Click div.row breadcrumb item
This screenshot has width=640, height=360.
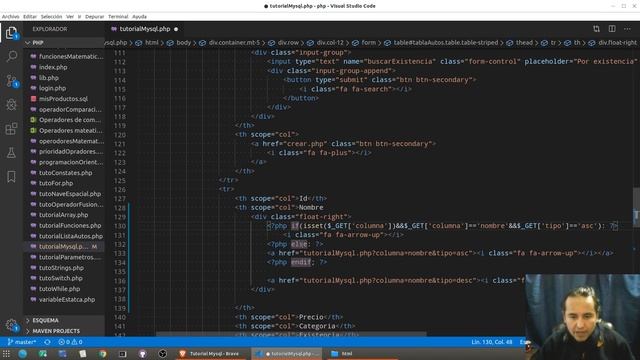(x=288, y=42)
